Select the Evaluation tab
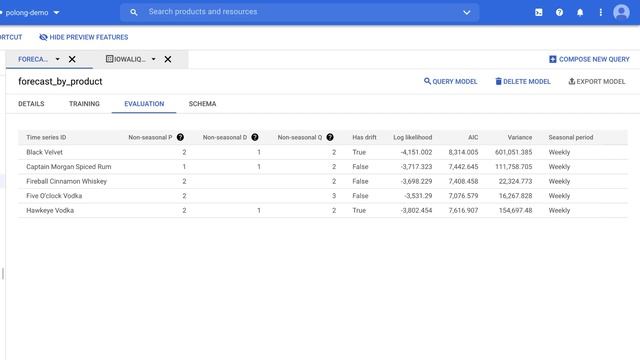The image size is (640, 360). click(144, 104)
